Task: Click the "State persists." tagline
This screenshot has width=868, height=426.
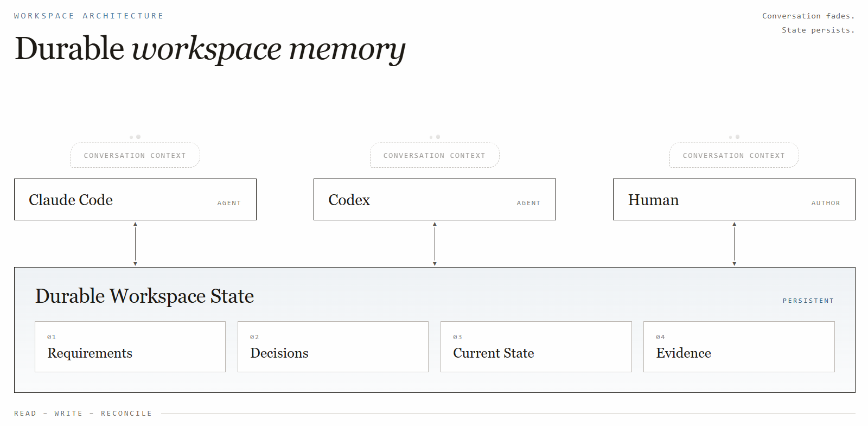Action: point(818,30)
